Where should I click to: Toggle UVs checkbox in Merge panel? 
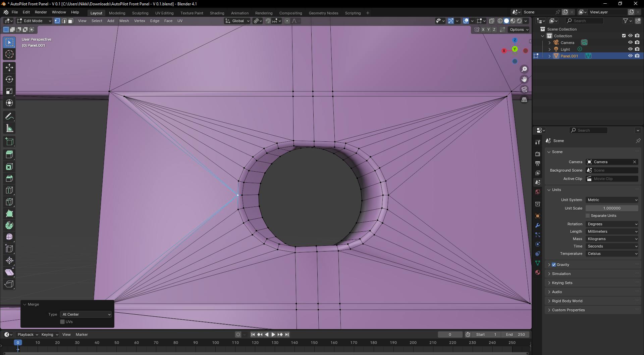[x=62, y=322]
